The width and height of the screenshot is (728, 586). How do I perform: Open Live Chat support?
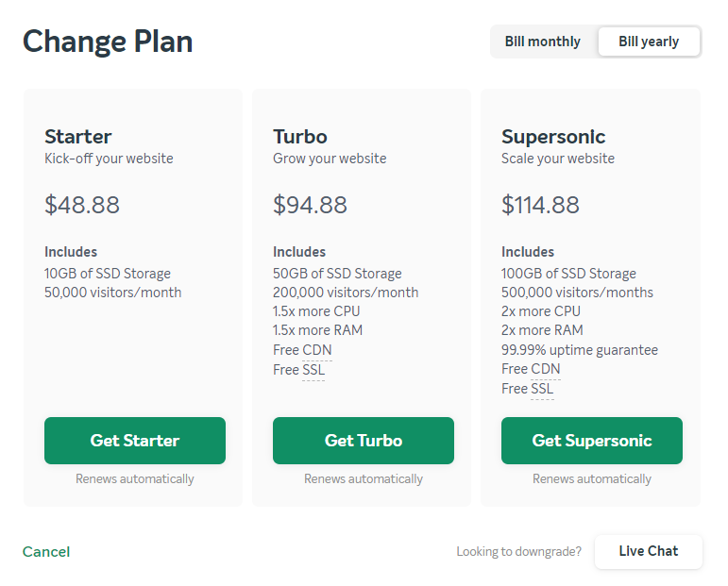tap(648, 551)
